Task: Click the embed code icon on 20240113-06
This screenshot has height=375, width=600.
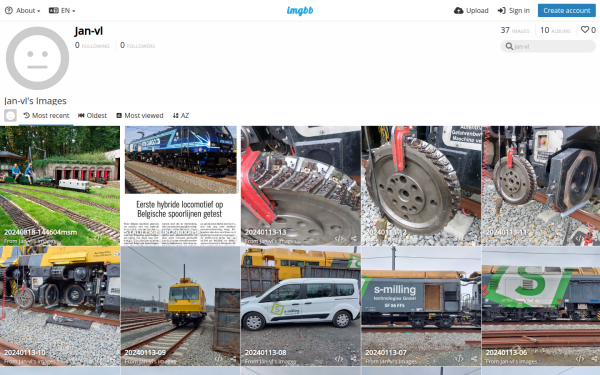Action: (x=580, y=359)
